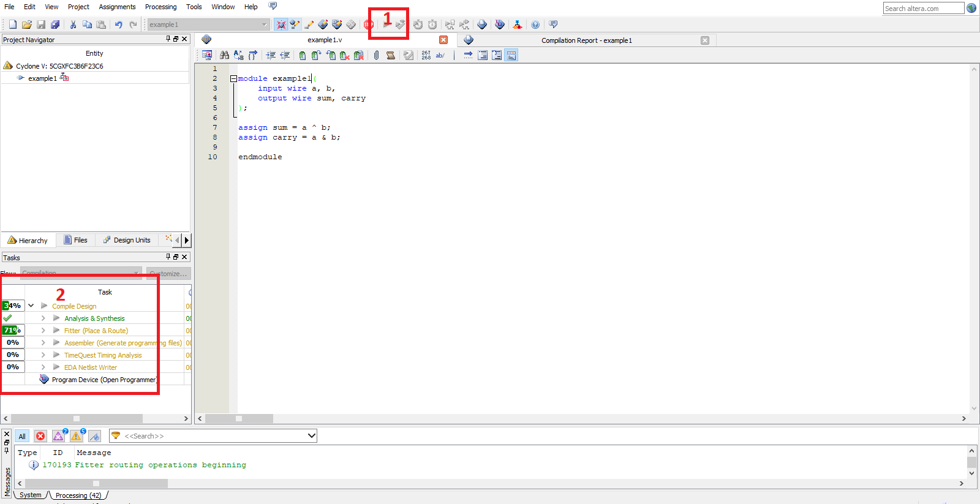Click the Chip Planner icon in toolbar

click(x=351, y=24)
